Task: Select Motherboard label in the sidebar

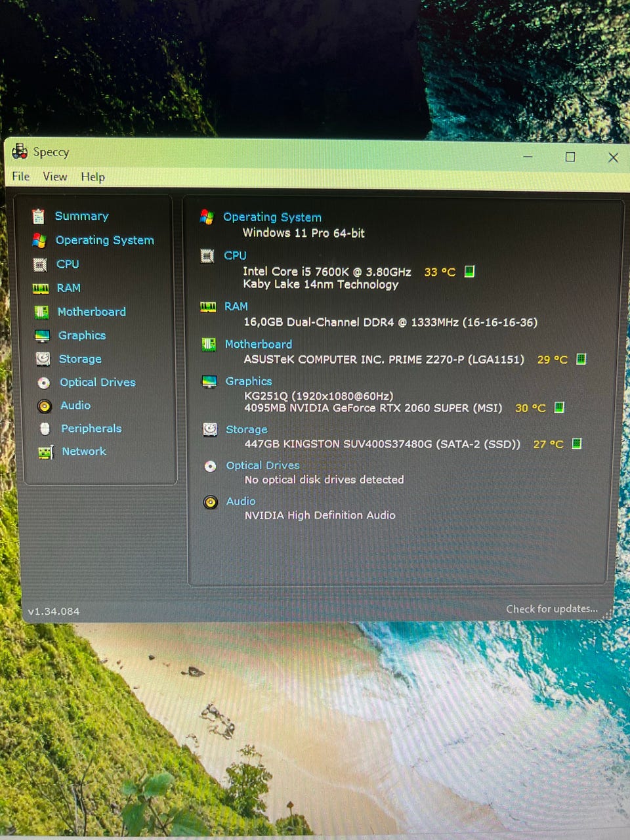Action: 92,312
